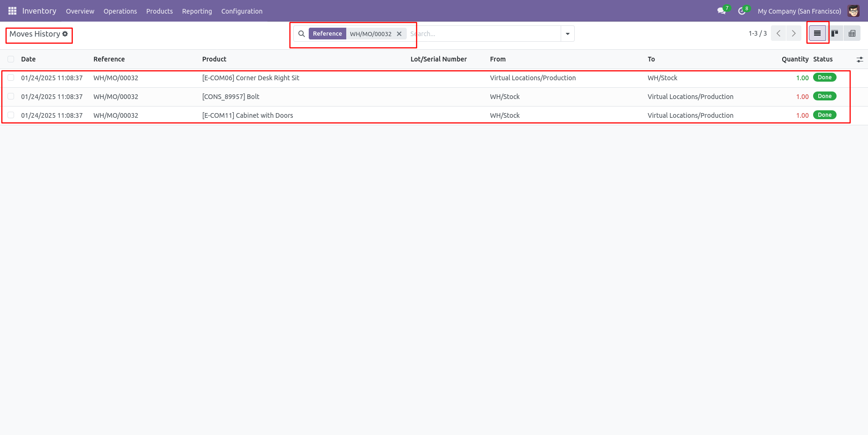Viewport: 868px width, 435px height.
Task: Switch to pivot view
Action: pyautogui.click(x=852, y=33)
